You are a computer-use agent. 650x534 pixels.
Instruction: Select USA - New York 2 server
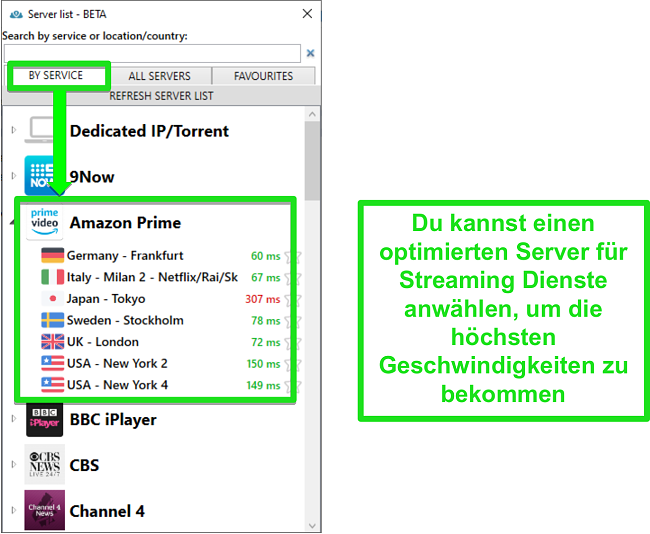[x=117, y=363]
